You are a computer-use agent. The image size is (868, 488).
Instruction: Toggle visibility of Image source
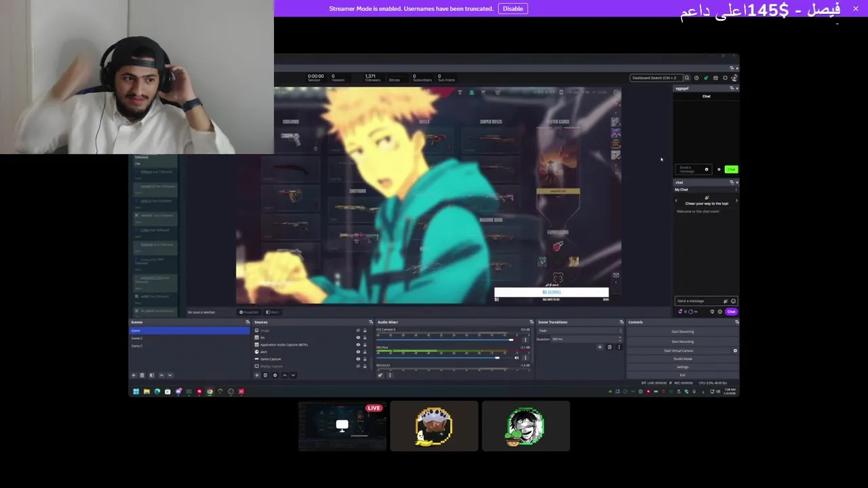click(358, 330)
